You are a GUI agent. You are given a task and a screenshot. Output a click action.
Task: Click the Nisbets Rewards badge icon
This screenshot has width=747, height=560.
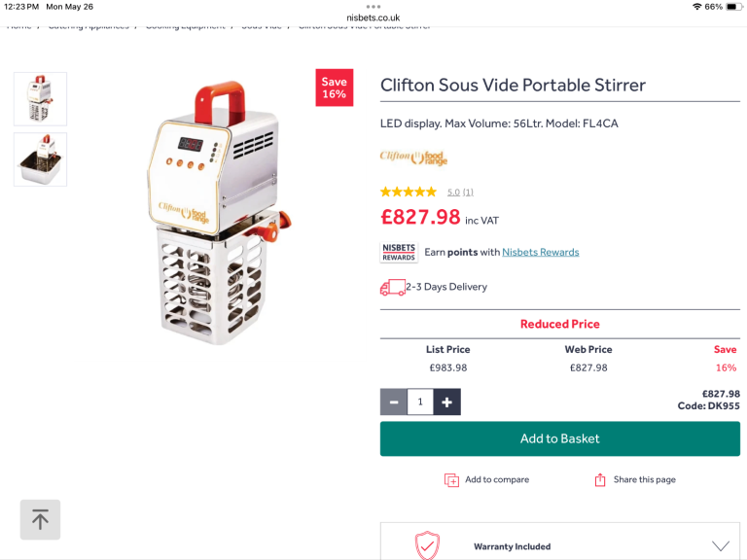399,253
